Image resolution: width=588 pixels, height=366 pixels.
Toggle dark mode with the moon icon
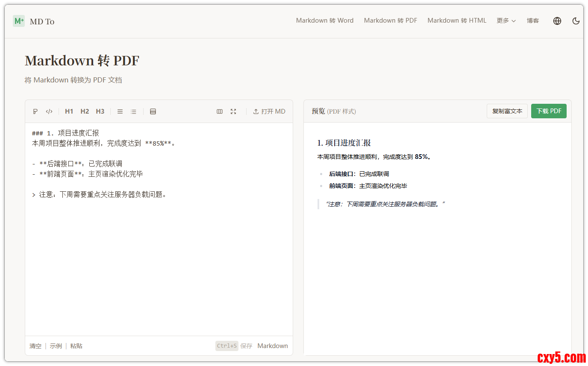(576, 21)
